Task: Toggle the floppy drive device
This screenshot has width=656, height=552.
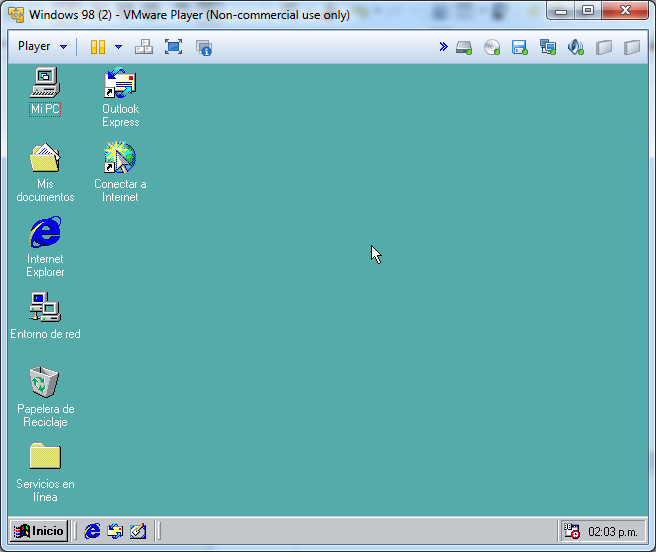Action: [x=519, y=47]
